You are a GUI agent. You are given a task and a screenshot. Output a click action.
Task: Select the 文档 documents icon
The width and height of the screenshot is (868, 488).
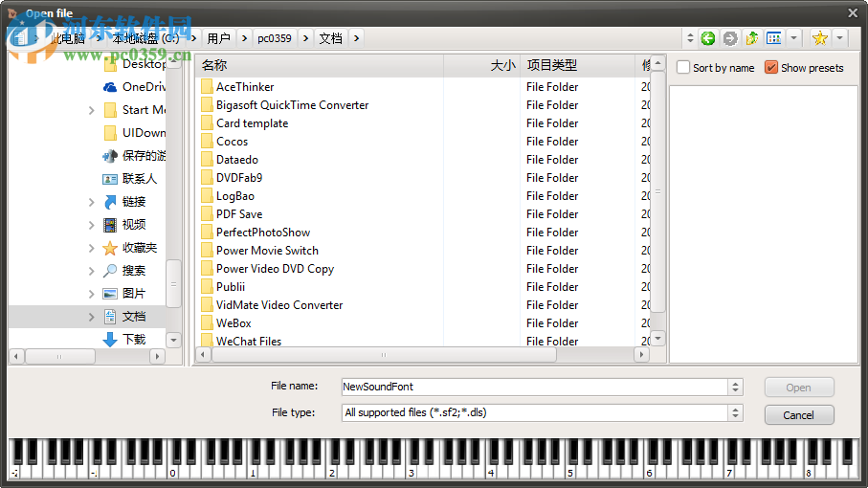[110, 317]
